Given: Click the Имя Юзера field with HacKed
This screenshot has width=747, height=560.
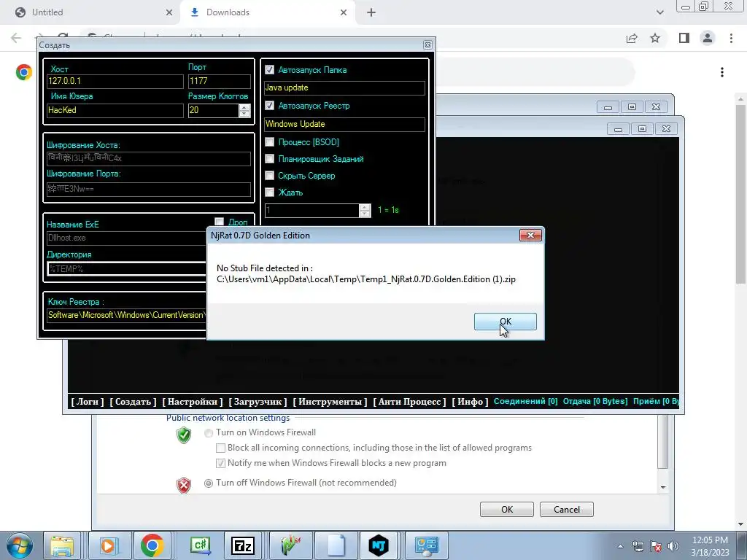Looking at the screenshot, I should 115,110.
